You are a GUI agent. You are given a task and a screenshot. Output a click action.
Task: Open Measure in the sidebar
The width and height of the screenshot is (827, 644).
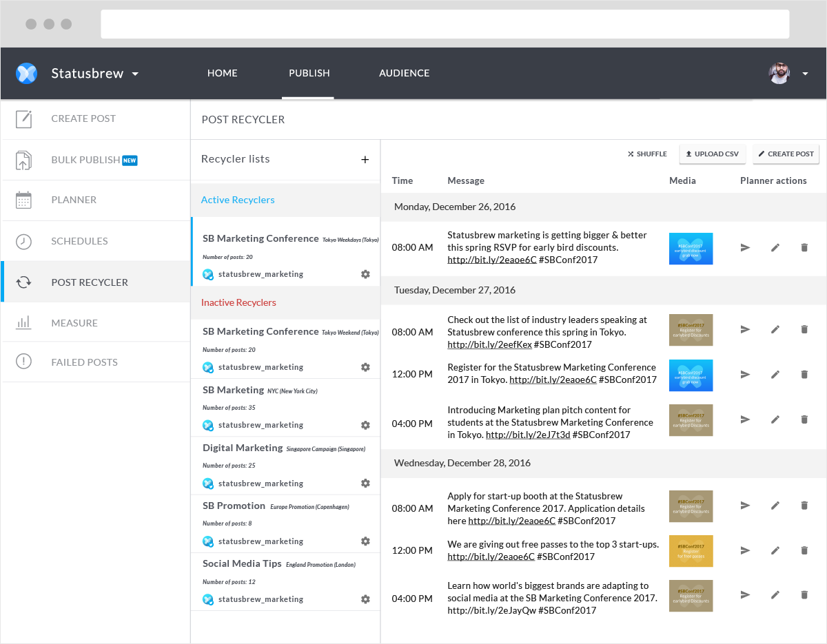coord(95,322)
